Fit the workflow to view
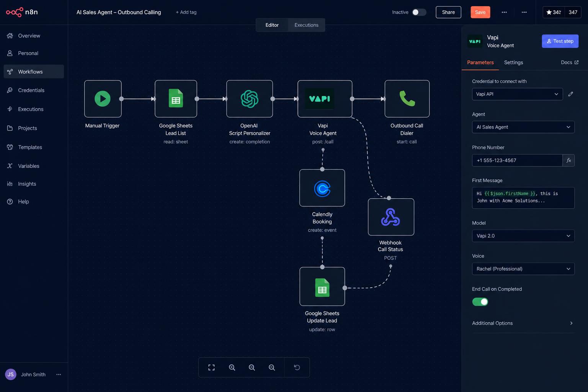 211,367
